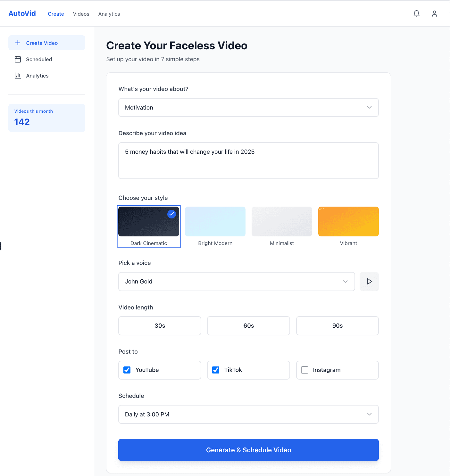The height and width of the screenshot is (476, 450).
Task: Open the video topic dropdown showing Motivation
Action: coord(248,107)
